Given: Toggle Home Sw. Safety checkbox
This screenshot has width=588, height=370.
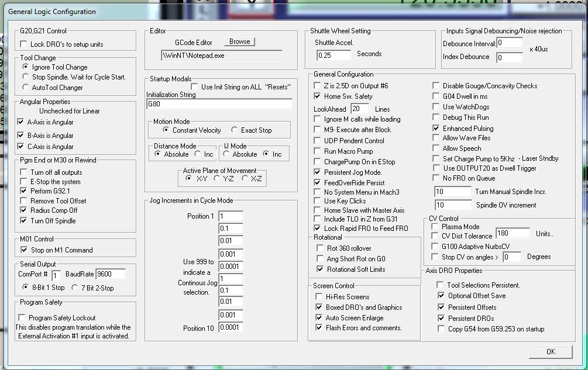Looking at the screenshot, I should click(x=317, y=96).
